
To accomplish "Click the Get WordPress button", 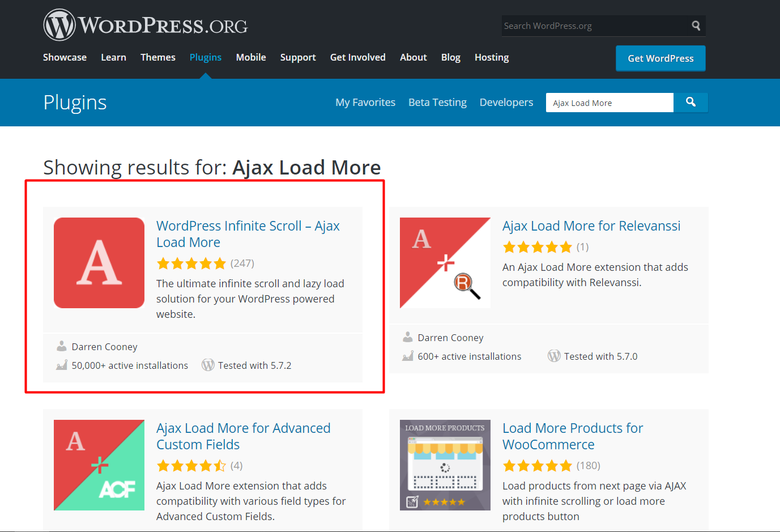I will click(x=660, y=58).
